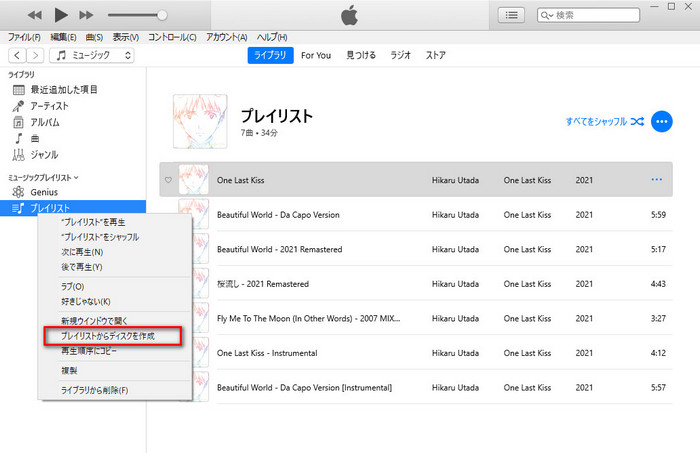Screen dimensions: 700x453
Task: Open the Up Next list view button
Action: (511, 15)
